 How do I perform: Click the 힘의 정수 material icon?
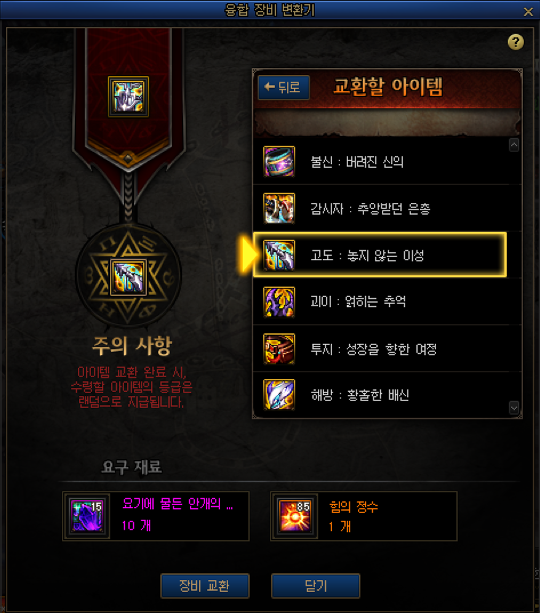click(x=294, y=516)
